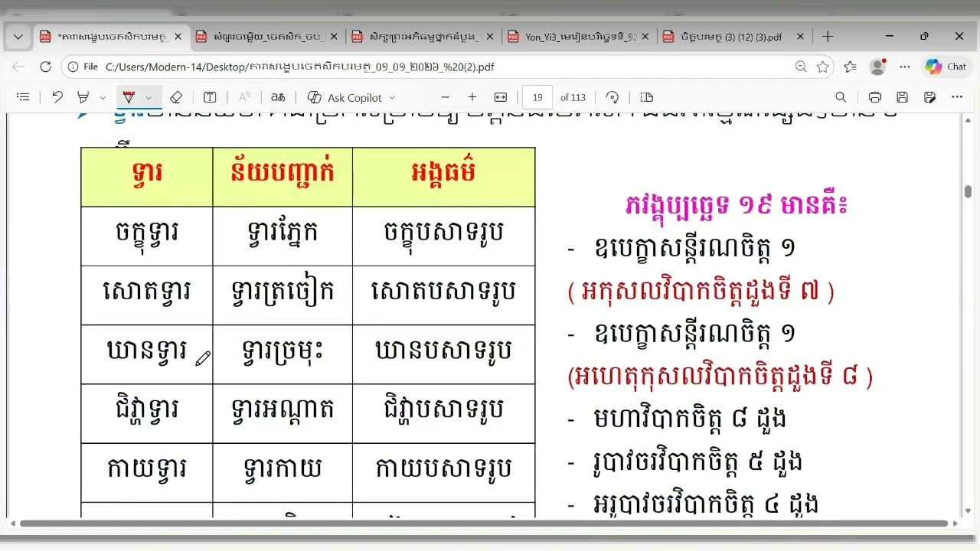
Task: Close the active first PDF tab
Action: [178, 36]
